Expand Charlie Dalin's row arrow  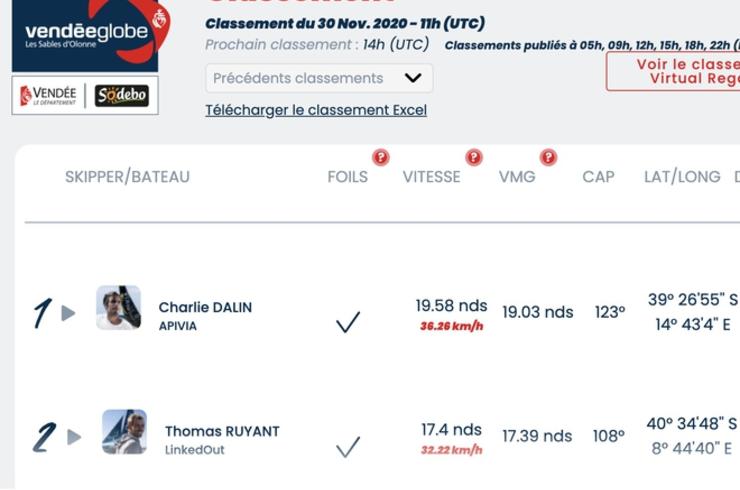[x=68, y=313]
